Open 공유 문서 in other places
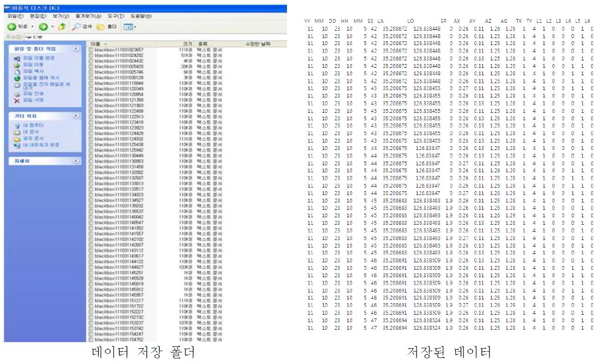Viewport: 600px width, 364px height. 33,138
